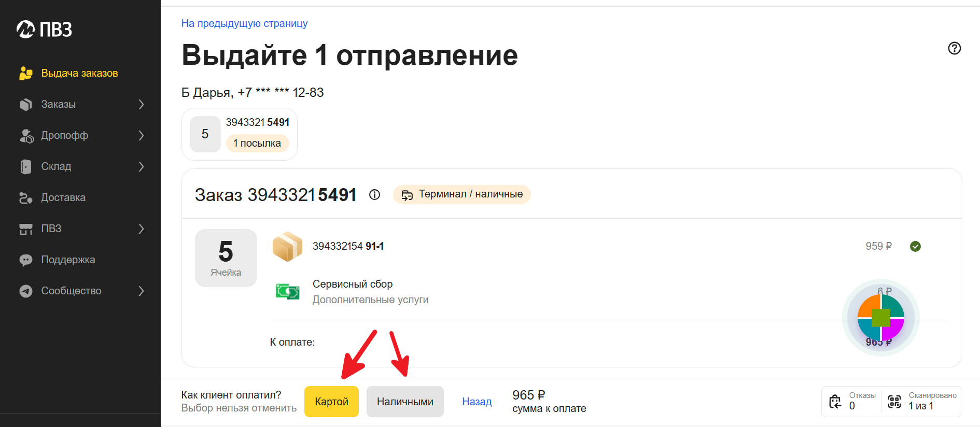Select the order card 3943321 5491
This screenshot has width=980, height=427.
point(239,134)
